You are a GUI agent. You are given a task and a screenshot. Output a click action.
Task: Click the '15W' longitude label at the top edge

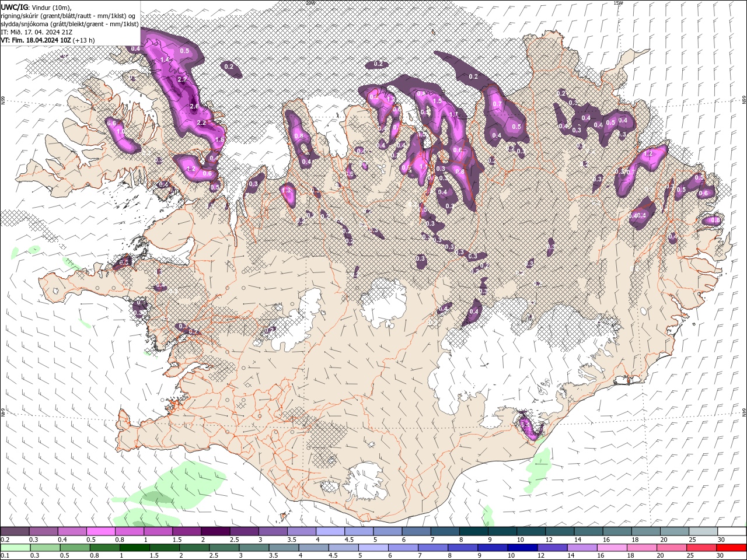[x=618, y=2]
